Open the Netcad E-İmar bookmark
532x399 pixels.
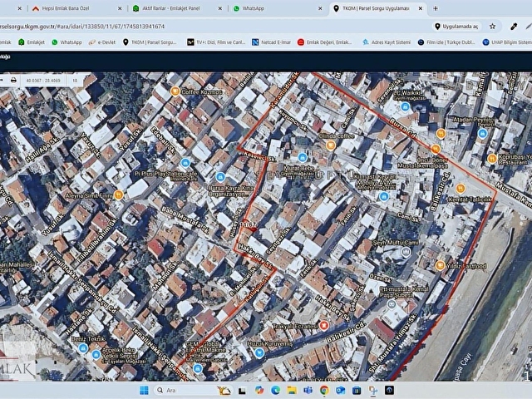pyautogui.click(x=272, y=42)
